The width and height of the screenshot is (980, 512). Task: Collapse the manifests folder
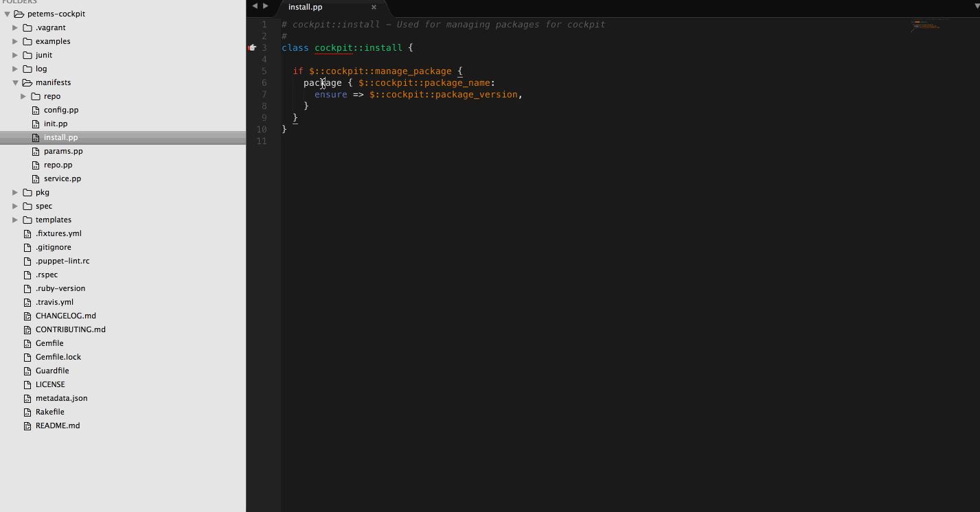click(15, 82)
